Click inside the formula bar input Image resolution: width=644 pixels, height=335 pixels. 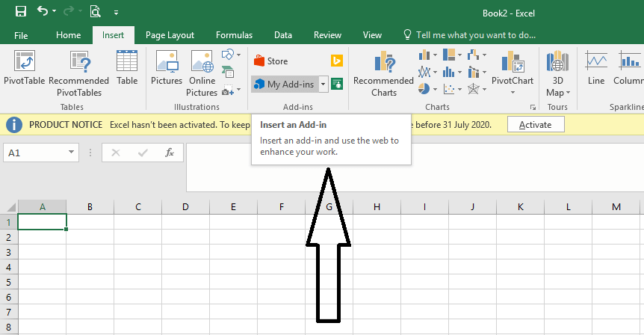tap(415, 167)
